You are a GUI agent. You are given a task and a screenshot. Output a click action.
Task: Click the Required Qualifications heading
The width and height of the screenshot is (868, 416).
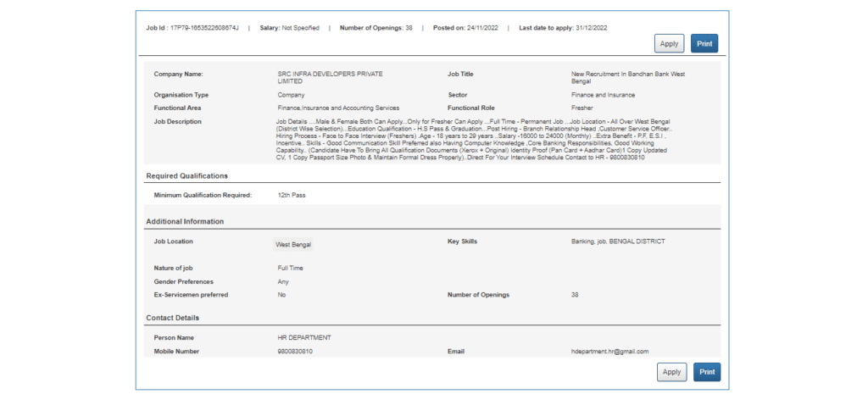[x=187, y=176]
